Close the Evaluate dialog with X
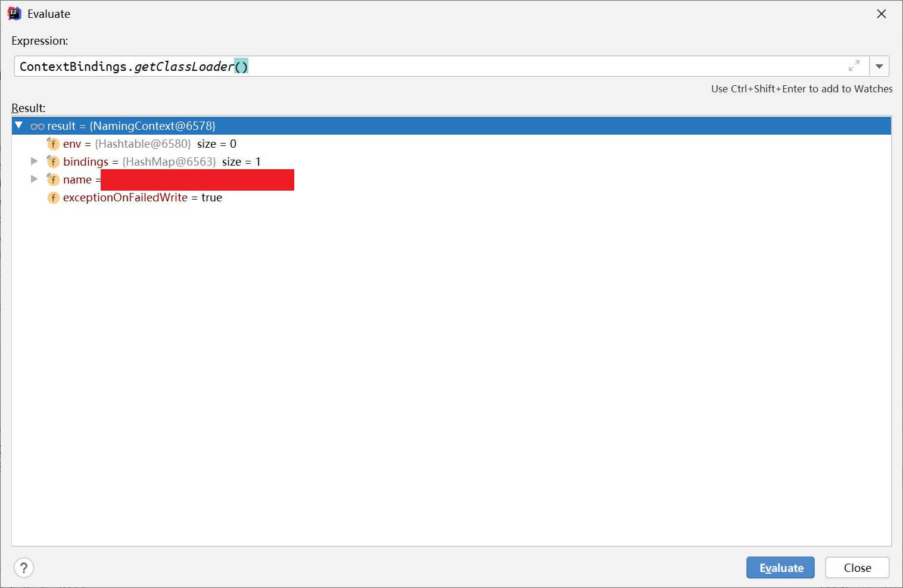903x588 pixels. pos(882,14)
